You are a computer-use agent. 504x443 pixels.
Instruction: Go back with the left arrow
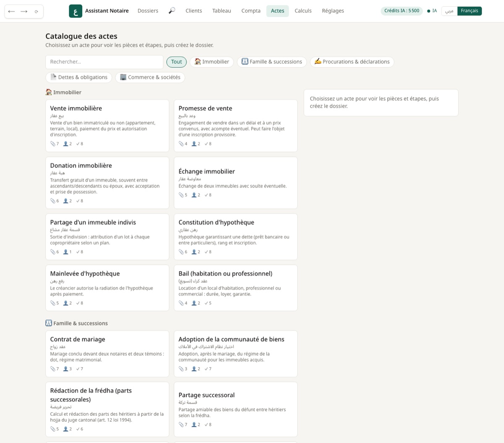coord(11,11)
